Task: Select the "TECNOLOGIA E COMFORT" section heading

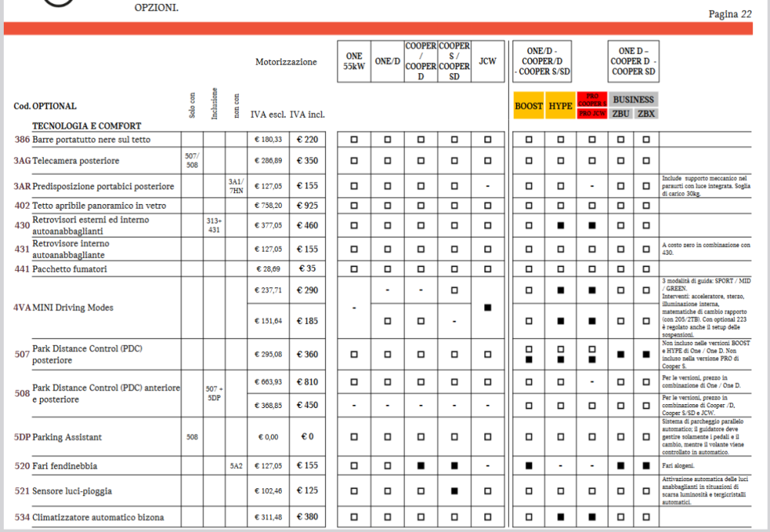Action: (x=87, y=125)
